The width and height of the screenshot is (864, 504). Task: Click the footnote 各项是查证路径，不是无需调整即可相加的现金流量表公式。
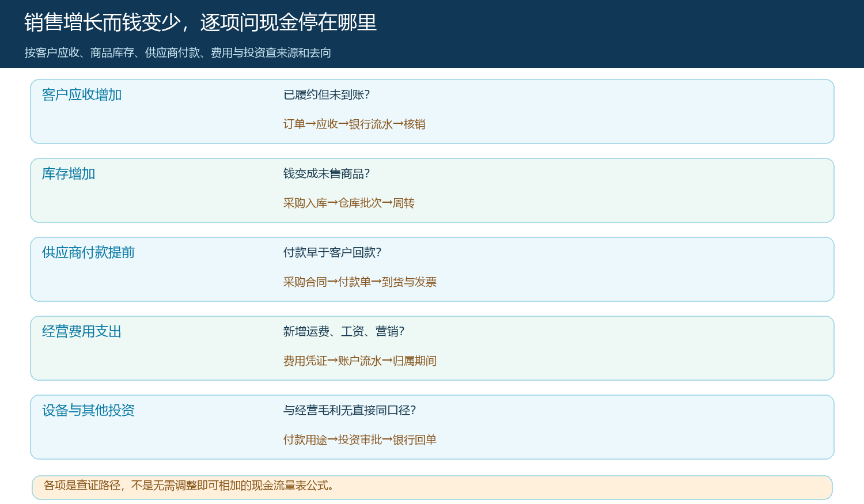189,486
